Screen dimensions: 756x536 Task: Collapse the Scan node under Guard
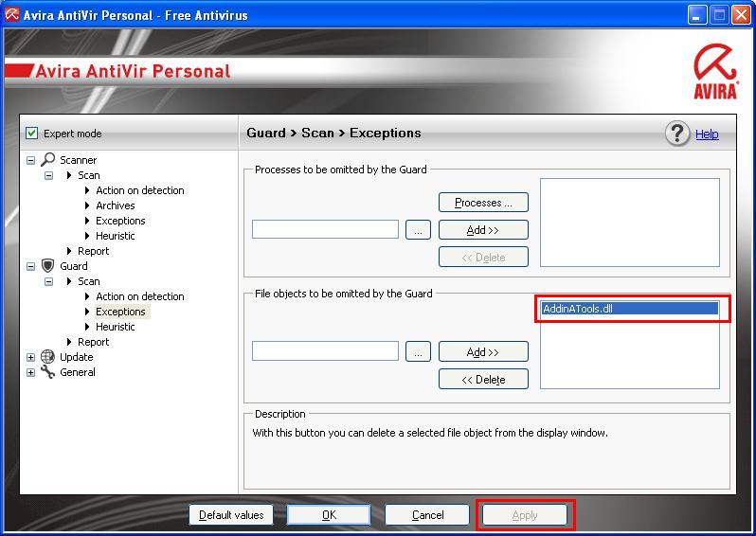point(48,281)
